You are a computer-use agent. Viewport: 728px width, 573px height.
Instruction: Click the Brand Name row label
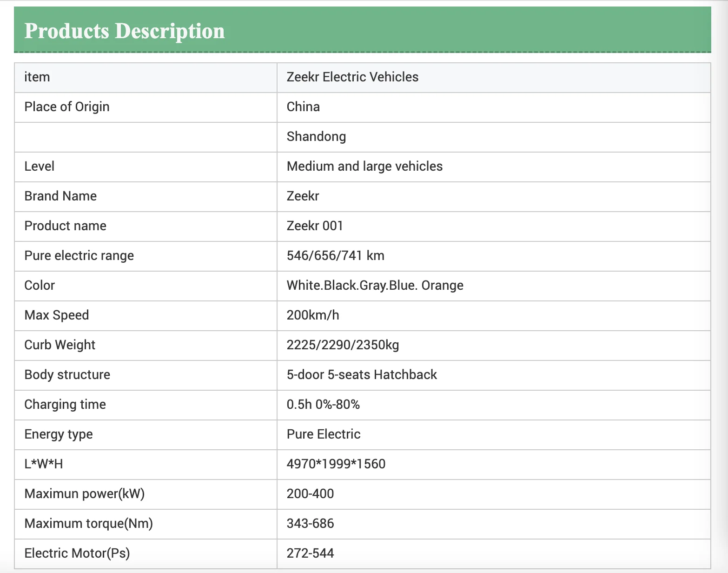60,196
